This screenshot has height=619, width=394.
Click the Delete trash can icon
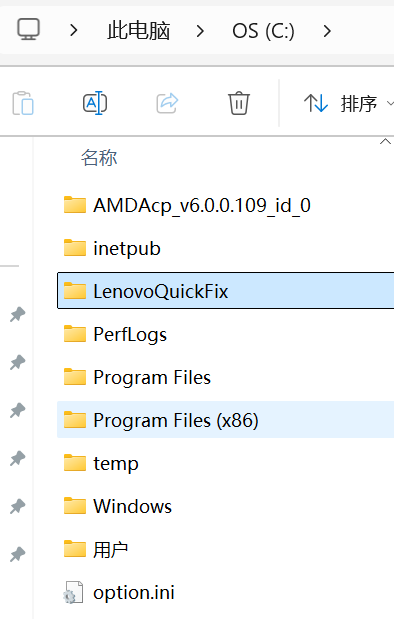point(239,103)
